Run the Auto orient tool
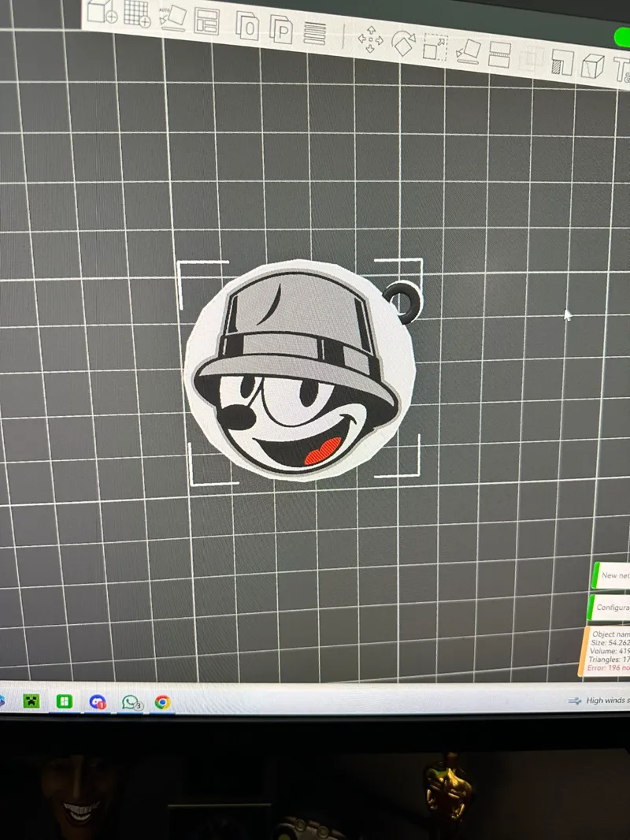This screenshot has width=630, height=840. pyautogui.click(x=172, y=18)
